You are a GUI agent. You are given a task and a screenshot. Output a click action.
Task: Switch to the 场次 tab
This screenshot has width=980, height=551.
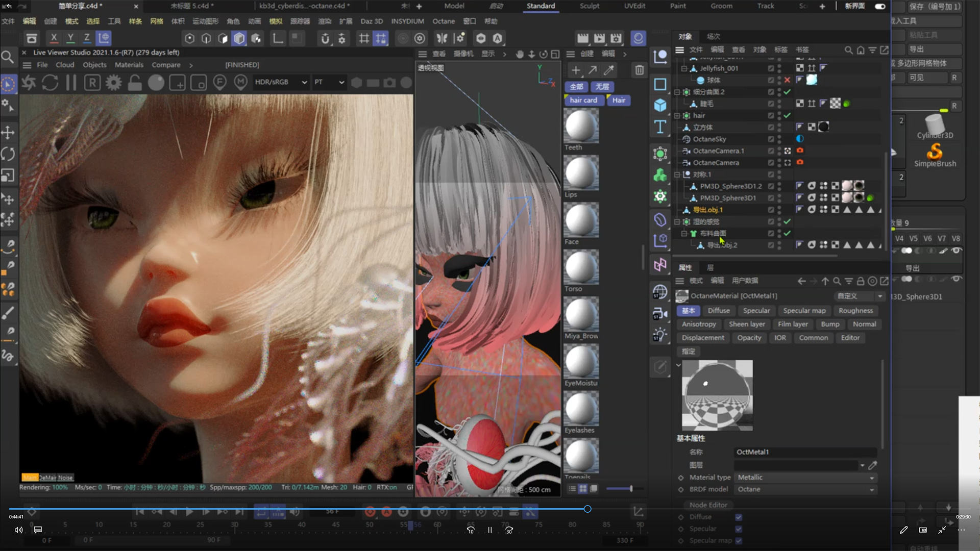(x=713, y=37)
